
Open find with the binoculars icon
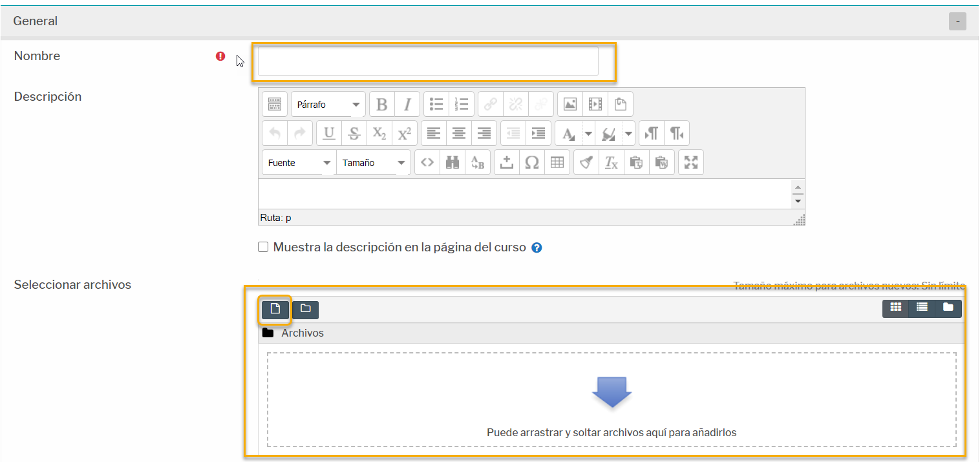(x=452, y=163)
